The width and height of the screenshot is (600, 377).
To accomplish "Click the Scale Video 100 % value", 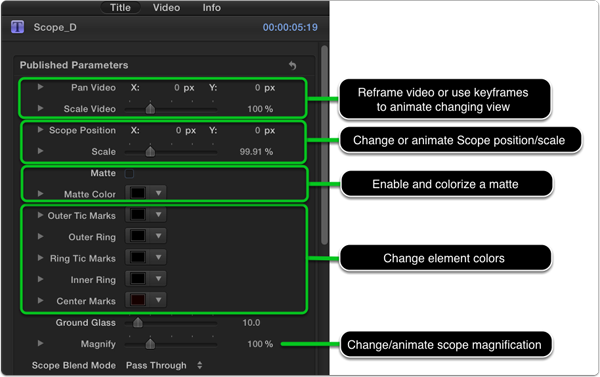I will pyautogui.click(x=260, y=109).
